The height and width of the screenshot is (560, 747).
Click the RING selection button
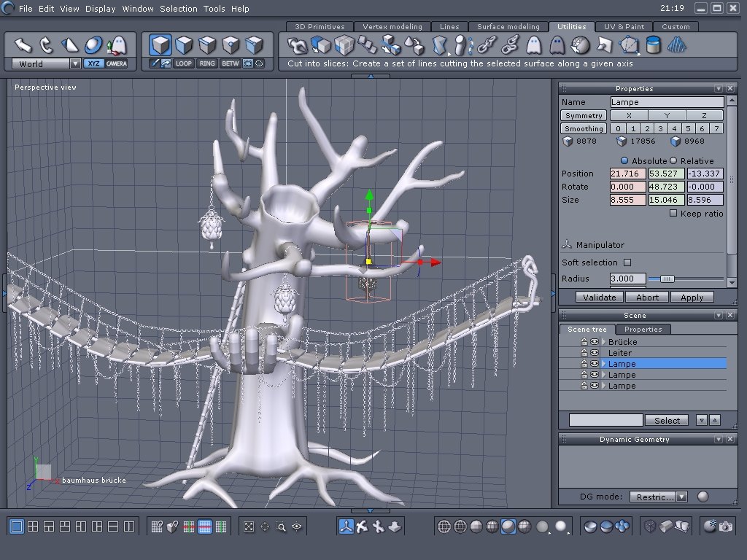[x=207, y=64]
